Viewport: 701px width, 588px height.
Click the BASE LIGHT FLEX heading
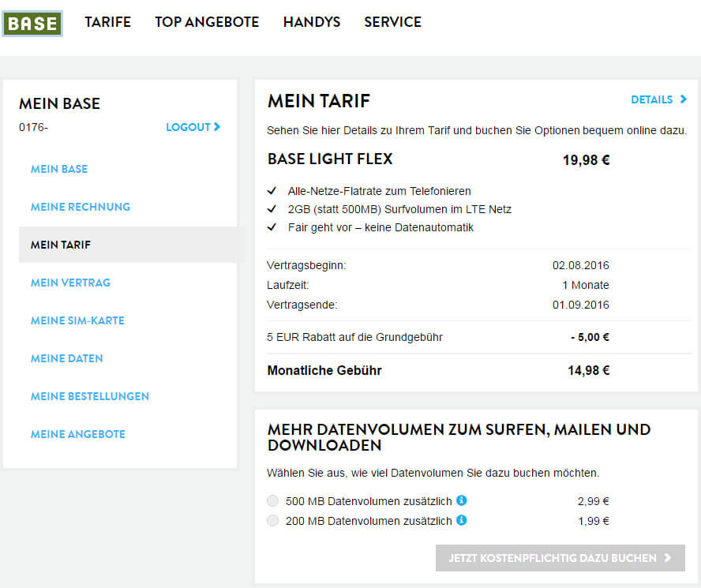tap(330, 159)
